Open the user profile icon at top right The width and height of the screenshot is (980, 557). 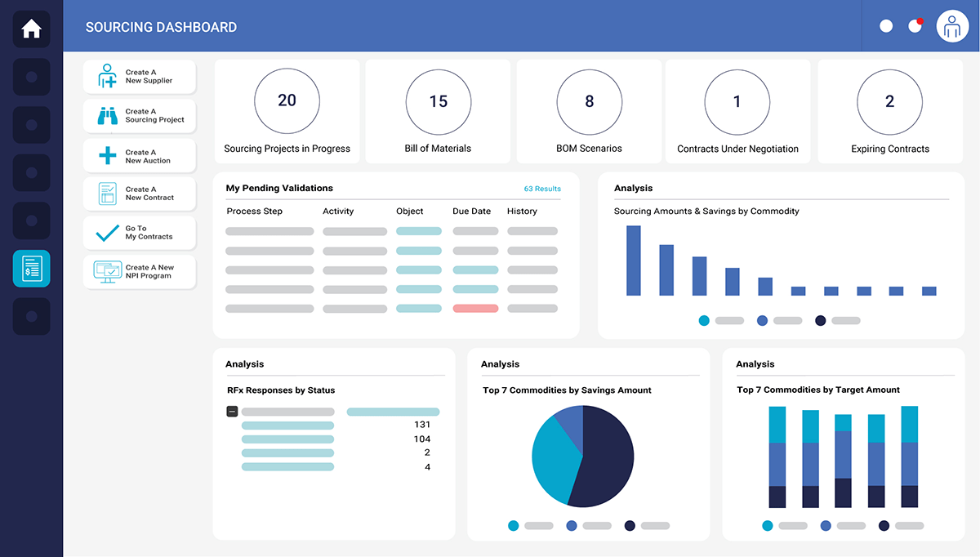952,25
